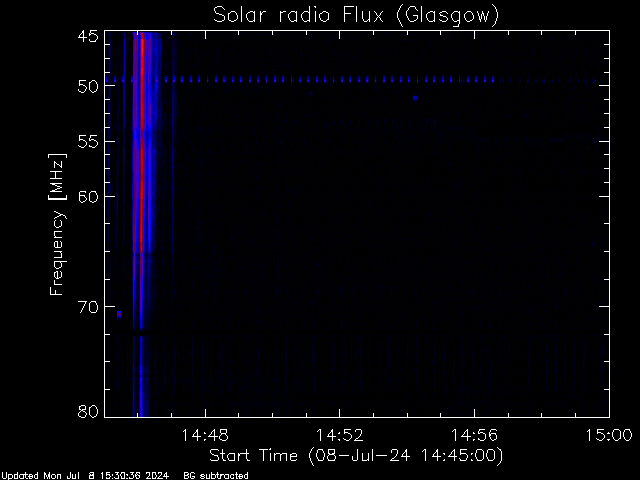The width and height of the screenshot is (640, 480).
Task: Click the "15:00" time tick label
Action: (609, 436)
